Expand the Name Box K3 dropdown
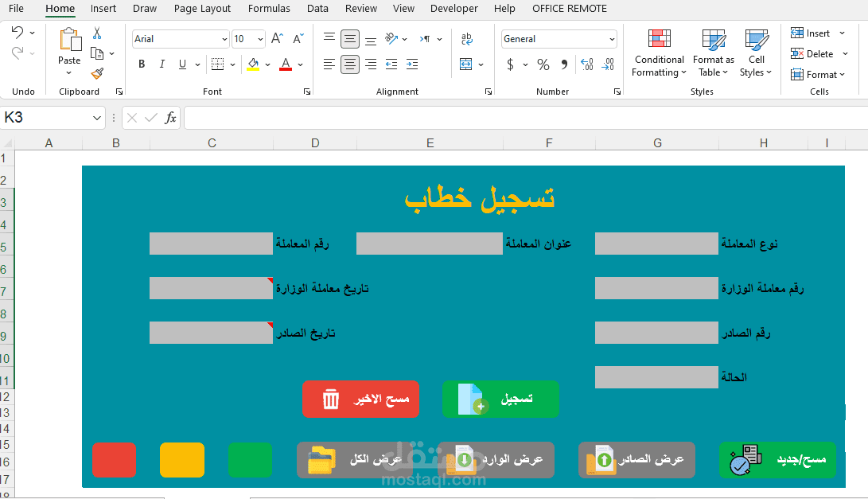This screenshot has width=868, height=499. click(x=97, y=118)
